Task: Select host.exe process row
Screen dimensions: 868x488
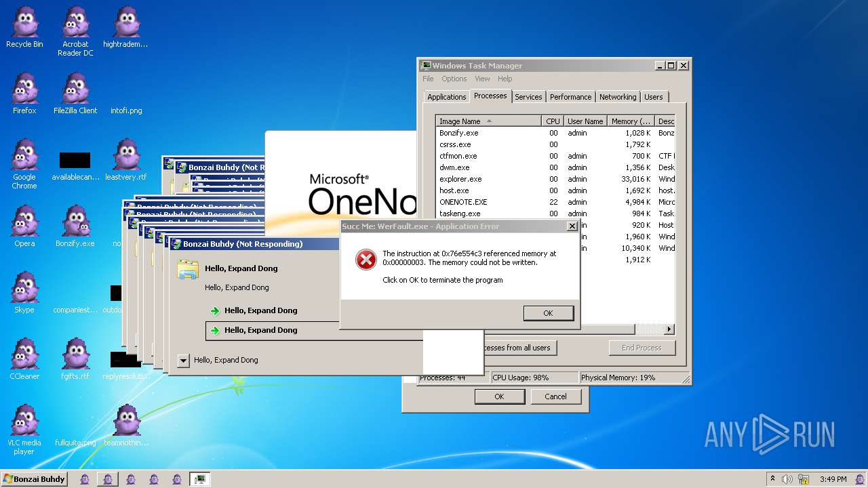Action: [555, 190]
